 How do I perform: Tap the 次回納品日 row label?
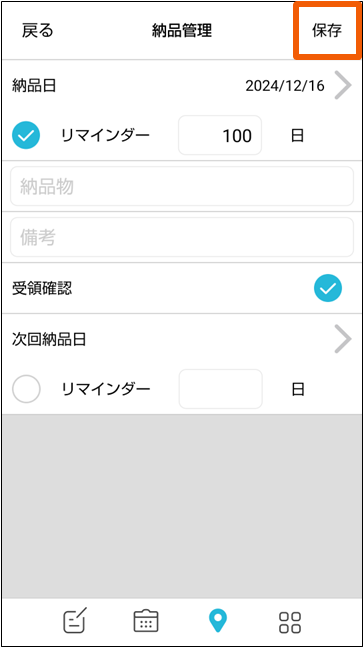pos(49,340)
